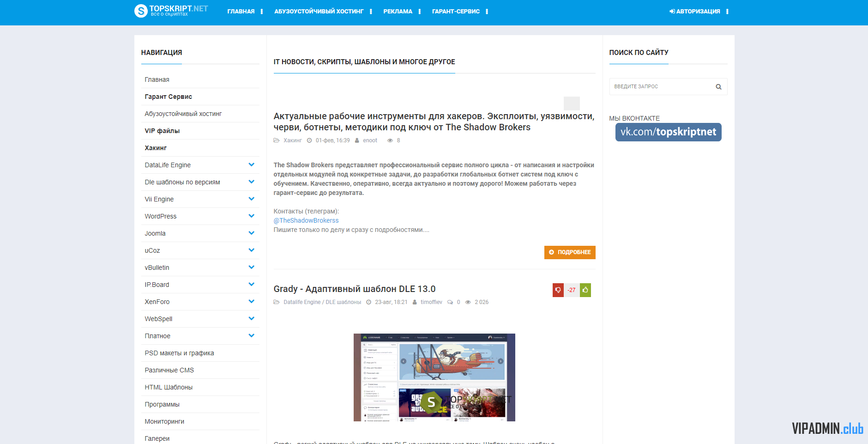Click the small gray square above the Shadow Brokers title
868x444 pixels.
tap(572, 103)
